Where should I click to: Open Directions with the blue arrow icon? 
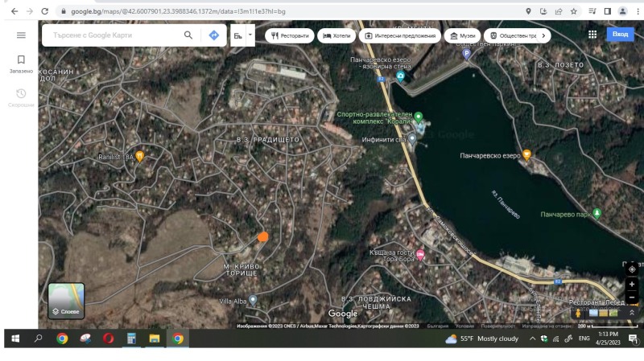213,35
